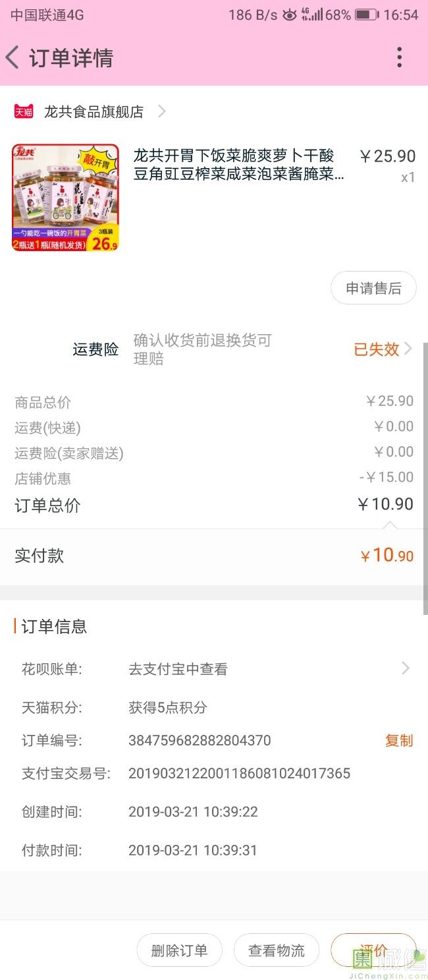Tap the eye comfort status icon
The width and height of the screenshot is (428, 980).
pos(290,14)
